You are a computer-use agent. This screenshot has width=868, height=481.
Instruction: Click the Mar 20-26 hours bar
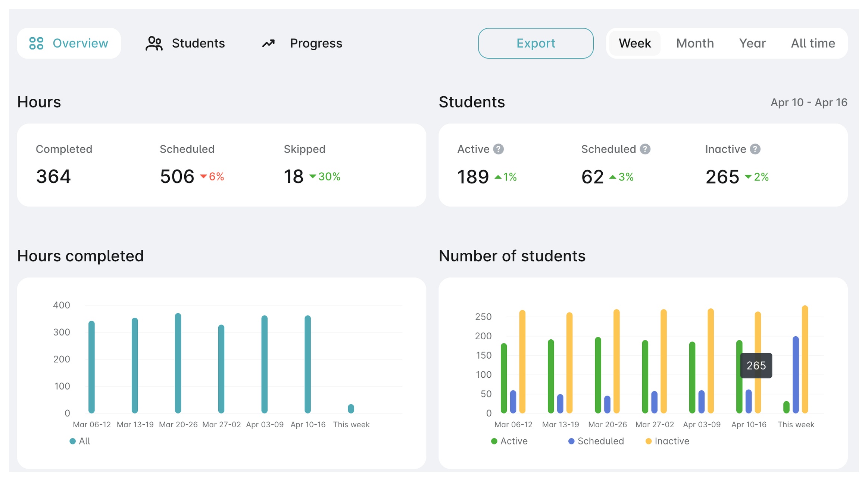point(178,363)
